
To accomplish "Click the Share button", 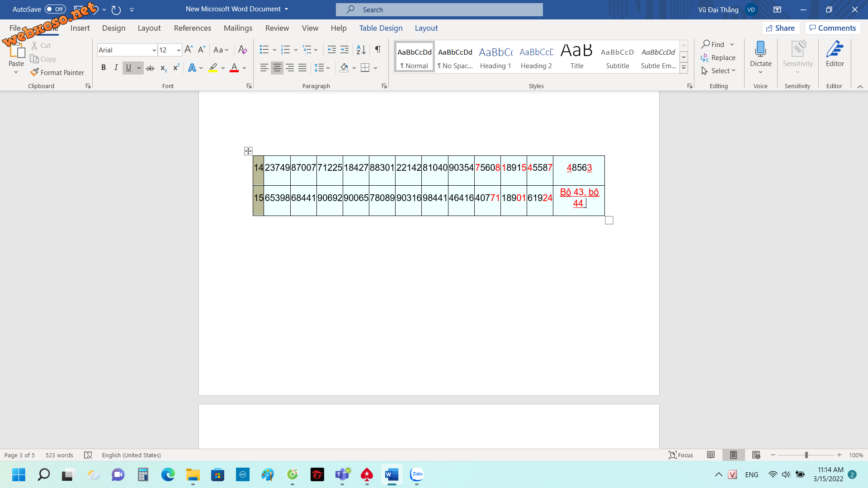I will click(x=781, y=28).
